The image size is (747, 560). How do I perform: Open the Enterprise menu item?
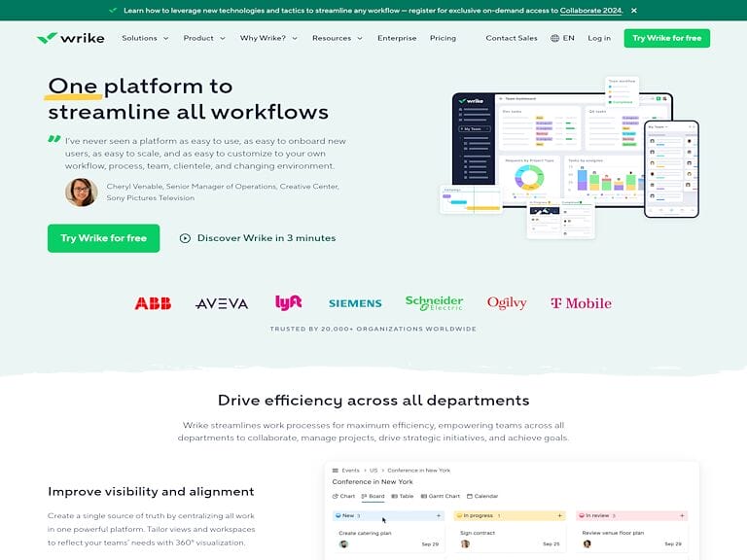(397, 38)
